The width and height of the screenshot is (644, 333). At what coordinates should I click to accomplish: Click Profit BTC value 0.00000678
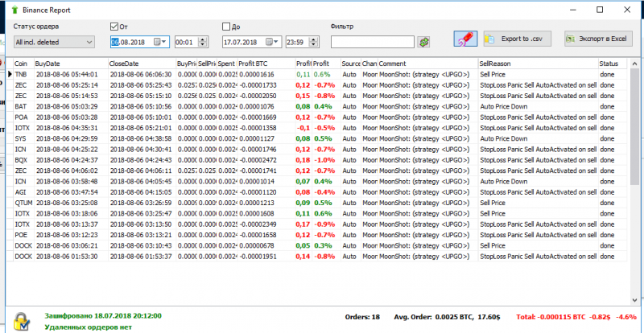pyautogui.click(x=266, y=245)
